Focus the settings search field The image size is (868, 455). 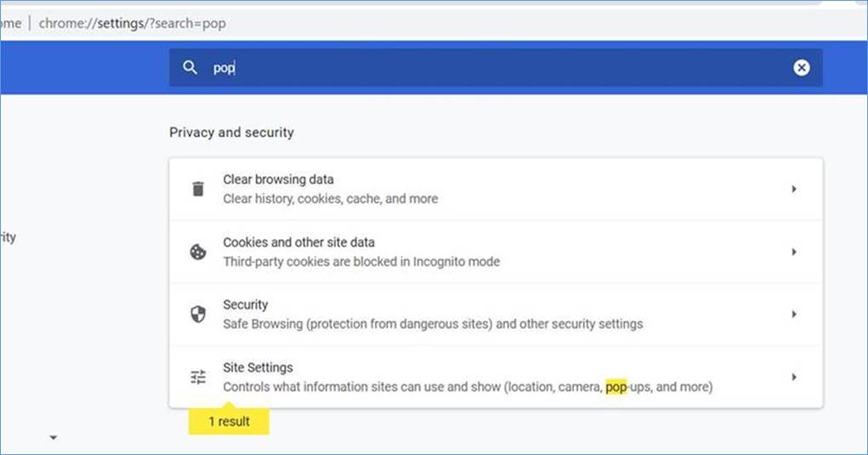coord(493,68)
